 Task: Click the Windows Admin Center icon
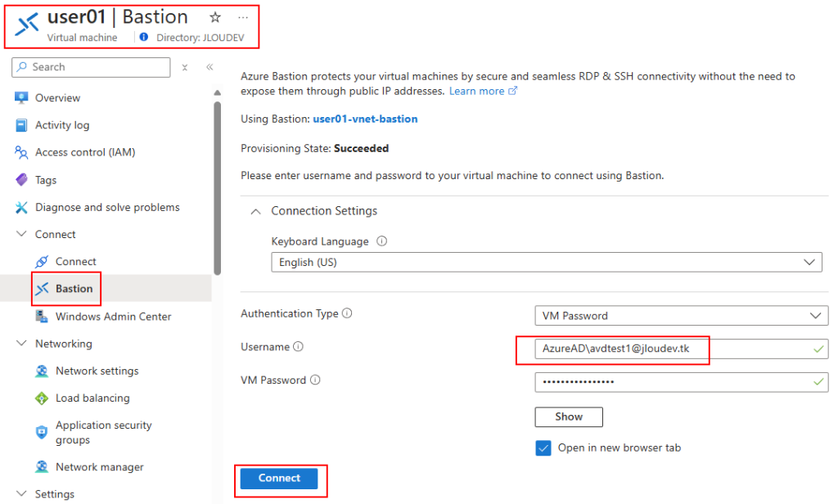[x=42, y=317]
